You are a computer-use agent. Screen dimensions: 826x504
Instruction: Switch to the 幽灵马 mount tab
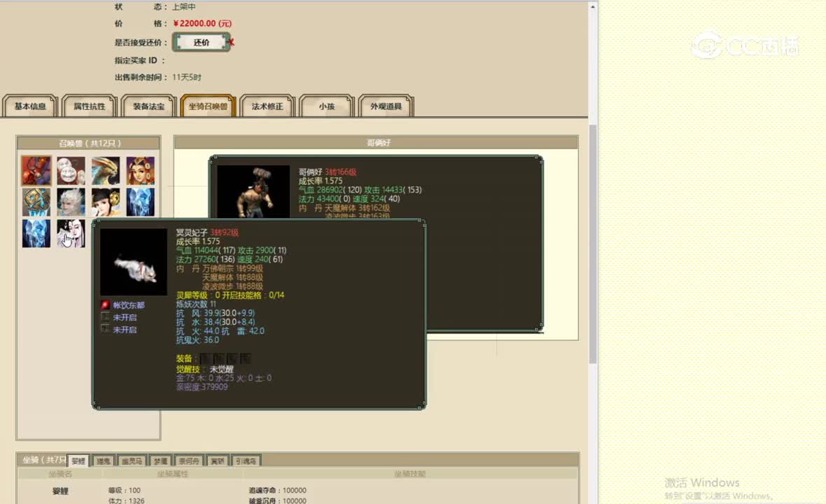click(x=132, y=461)
